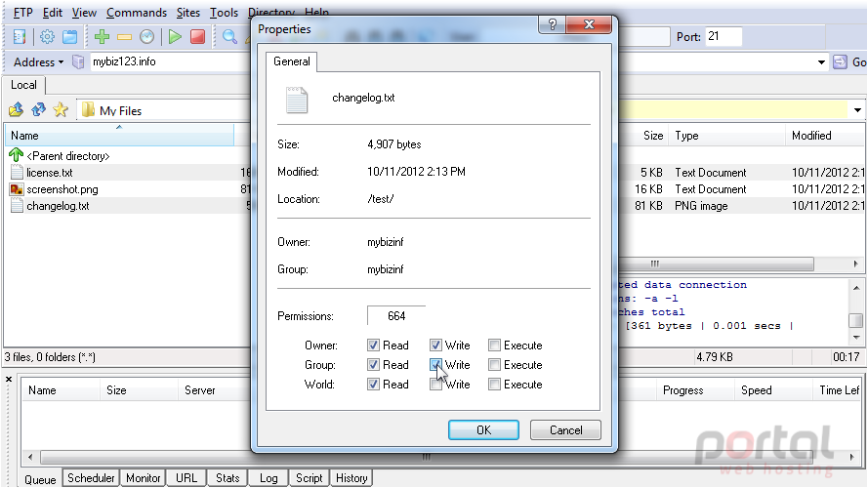Open the Sites menu
Viewport: 868px width, 488px height.
(188, 12)
